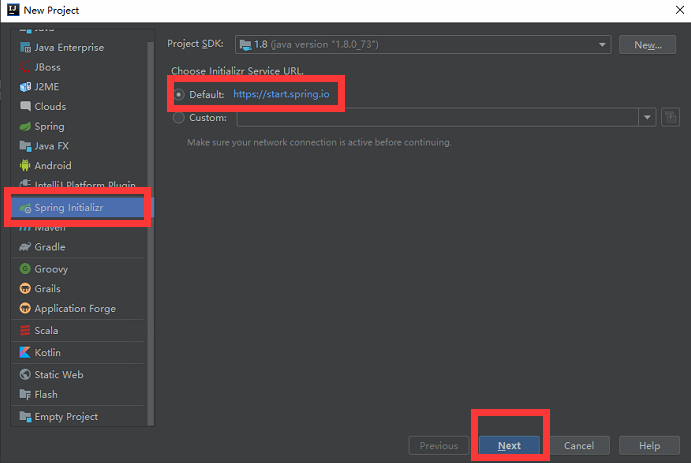Click the Previous button
This screenshot has width=691, height=463.
(438, 445)
